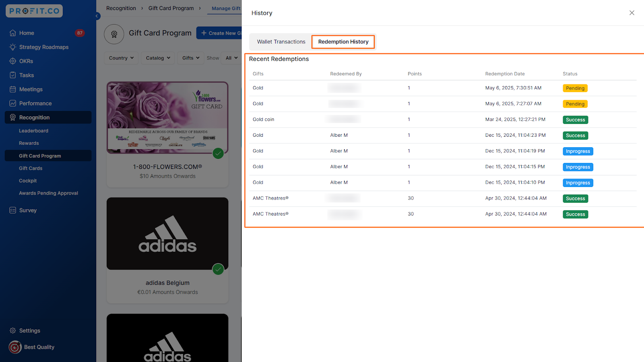Select the Redemption History tab
This screenshot has height=362, width=644.
pyautogui.click(x=343, y=42)
